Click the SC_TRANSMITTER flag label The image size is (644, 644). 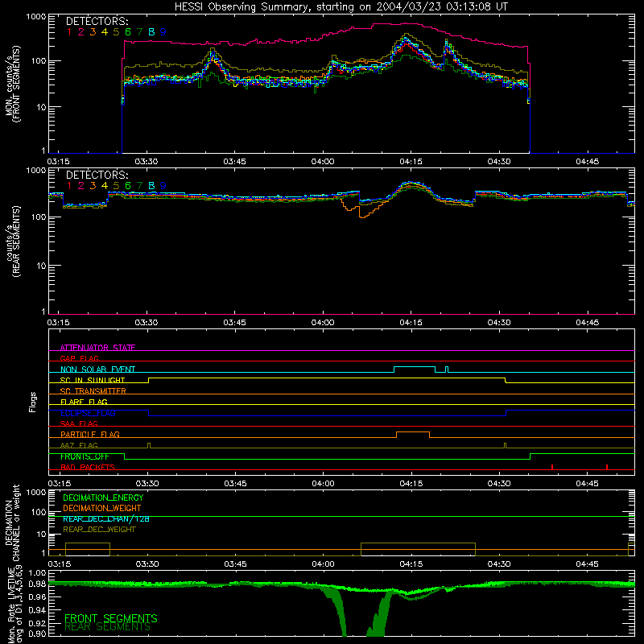click(x=93, y=391)
